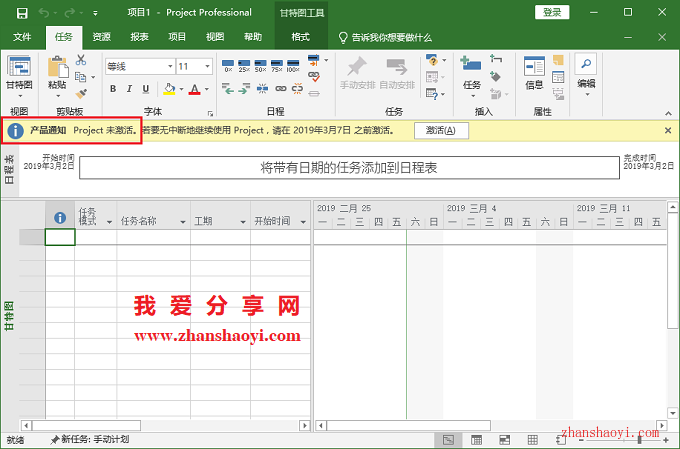Click the Gantt chart vertical scrollbar down arrow
The height and width of the screenshot is (449, 680).
pyautogui.click(x=673, y=413)
